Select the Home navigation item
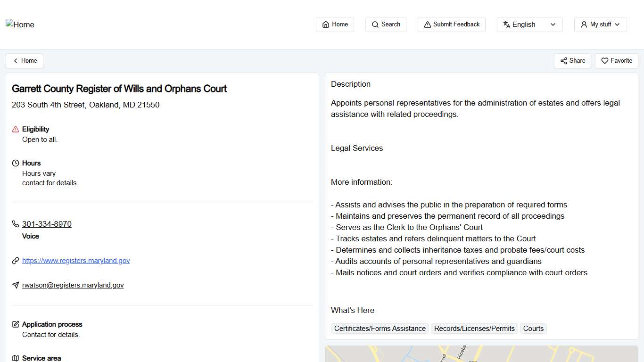 pyautogui.click(x=335, y=24)
